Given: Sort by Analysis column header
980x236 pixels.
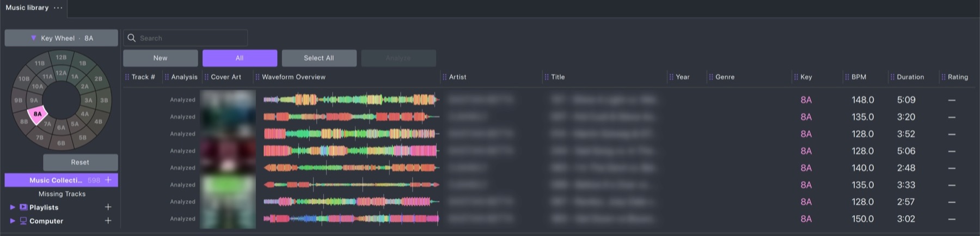Looking at the screenshot, I should point(184,77).
